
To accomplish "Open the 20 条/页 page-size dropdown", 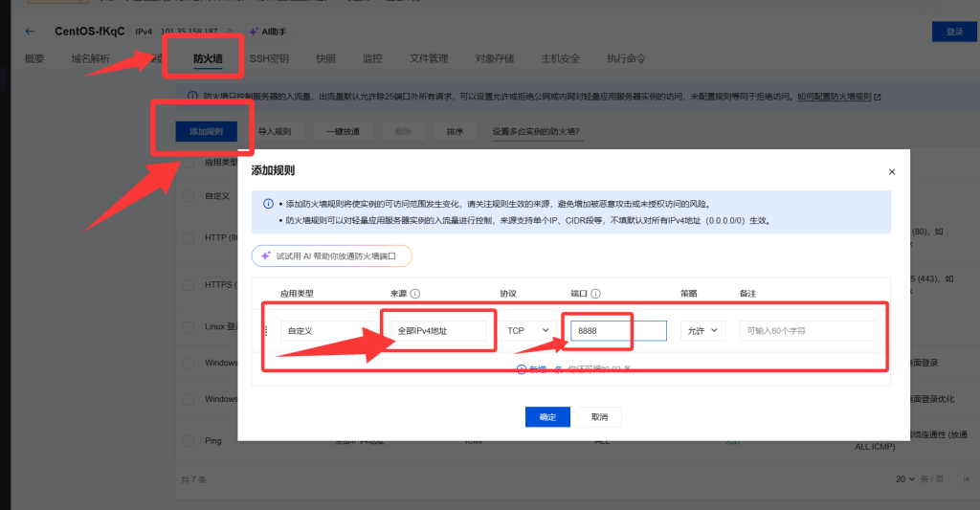I will [x=905, y=479].
